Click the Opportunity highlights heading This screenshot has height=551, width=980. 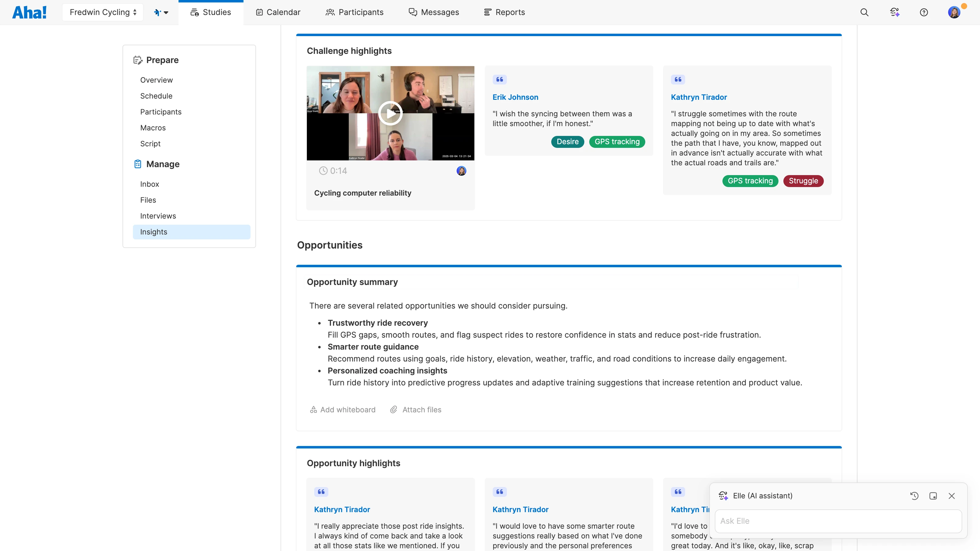tap(353, 463)
